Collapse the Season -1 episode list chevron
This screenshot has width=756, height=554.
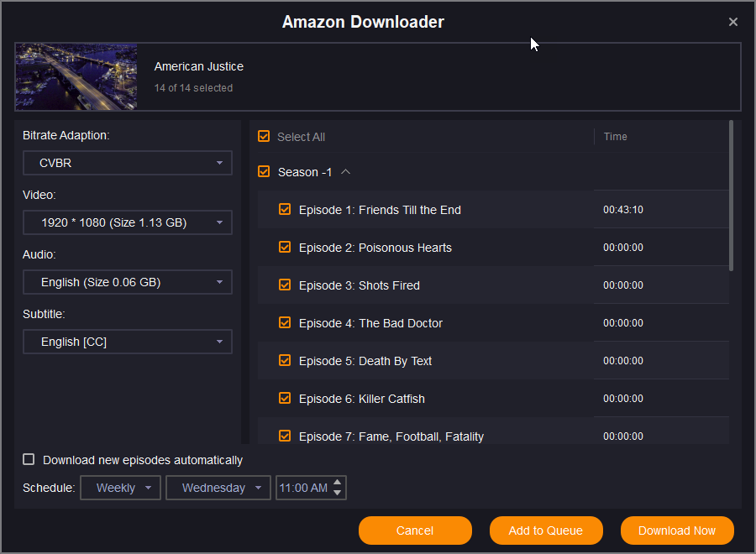pos(346,171)
